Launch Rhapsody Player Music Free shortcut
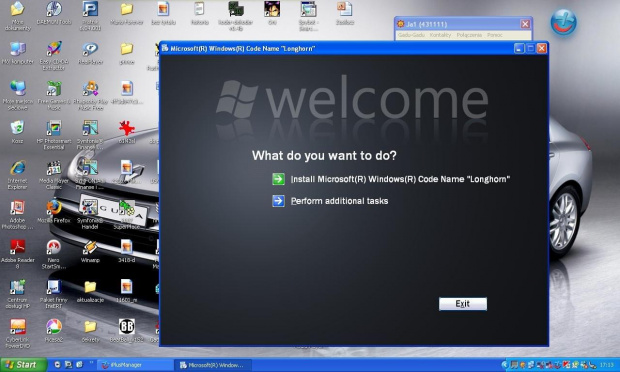 click(91, 95)
